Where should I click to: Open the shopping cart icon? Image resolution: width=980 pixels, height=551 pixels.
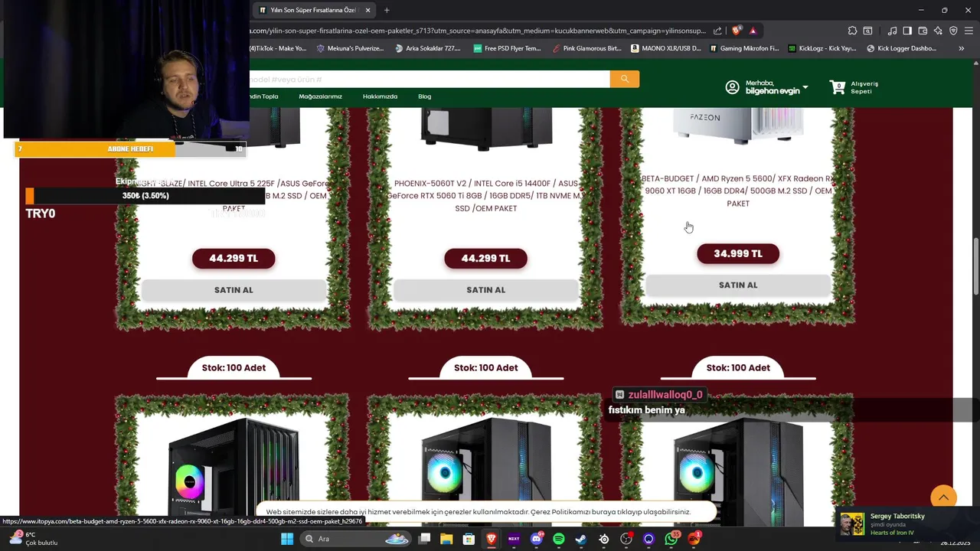coord(838,87)
